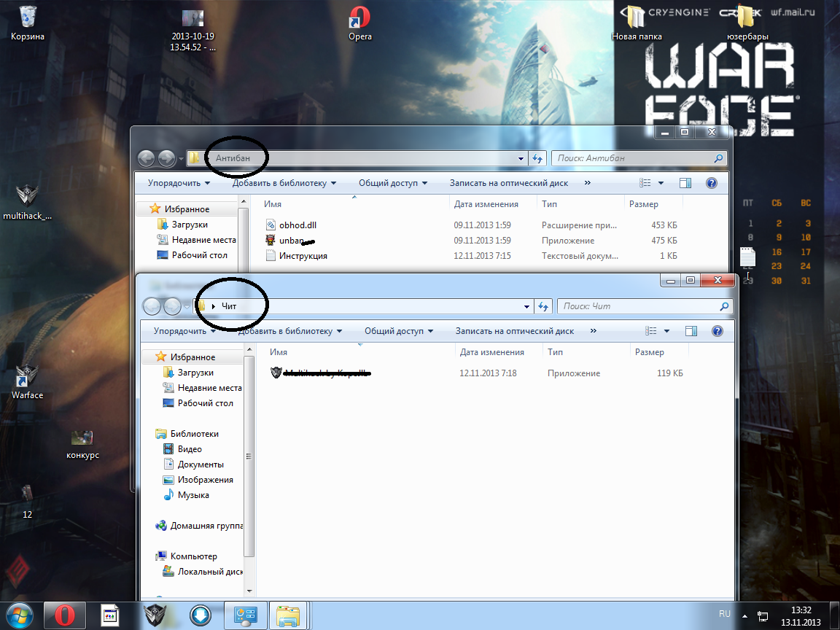Change view icon in Чит window
840x630 pixels.
coord(651,331)
